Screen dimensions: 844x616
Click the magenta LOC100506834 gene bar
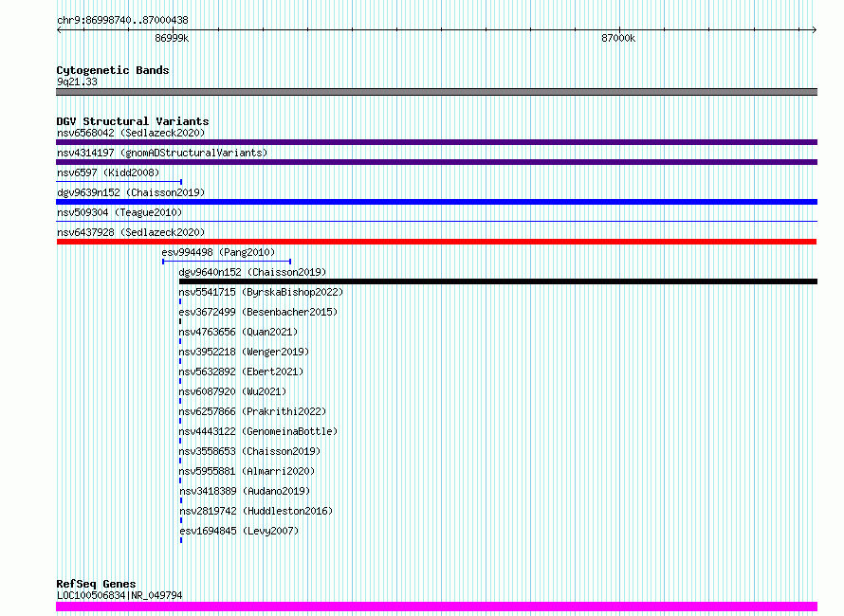436,607
